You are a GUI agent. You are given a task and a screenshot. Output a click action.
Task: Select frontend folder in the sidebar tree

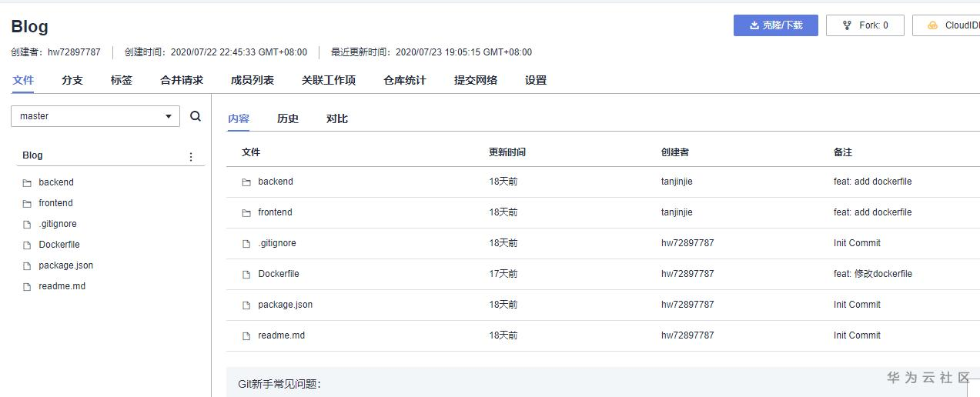[55, 203]
